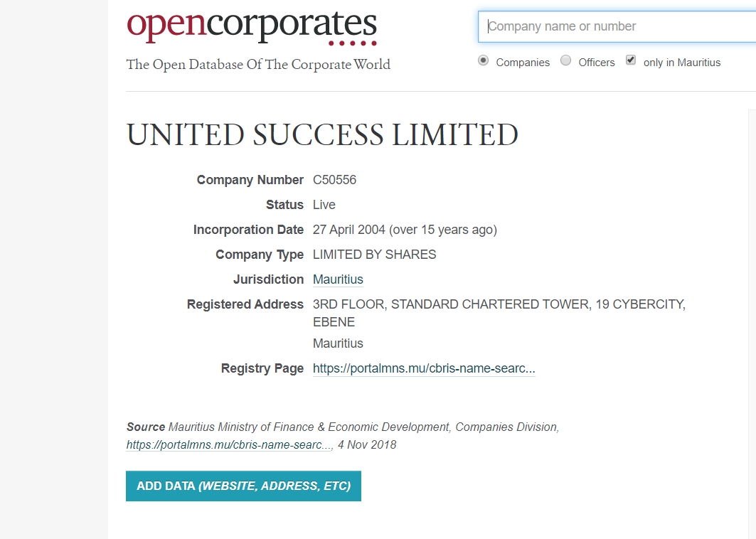
Task: Open the Mauritius jurisdiction link
Action: (x=338, y=279)
